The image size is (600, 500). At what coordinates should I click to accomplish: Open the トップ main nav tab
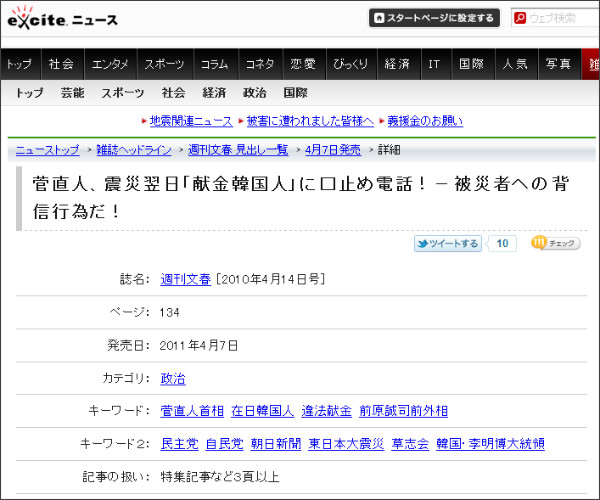pos(20,64)
